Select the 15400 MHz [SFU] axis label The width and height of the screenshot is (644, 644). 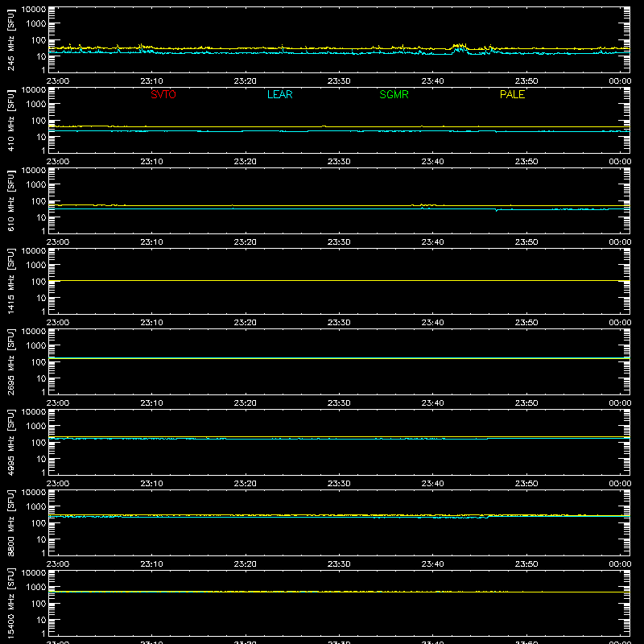click(x=11, y=603)
